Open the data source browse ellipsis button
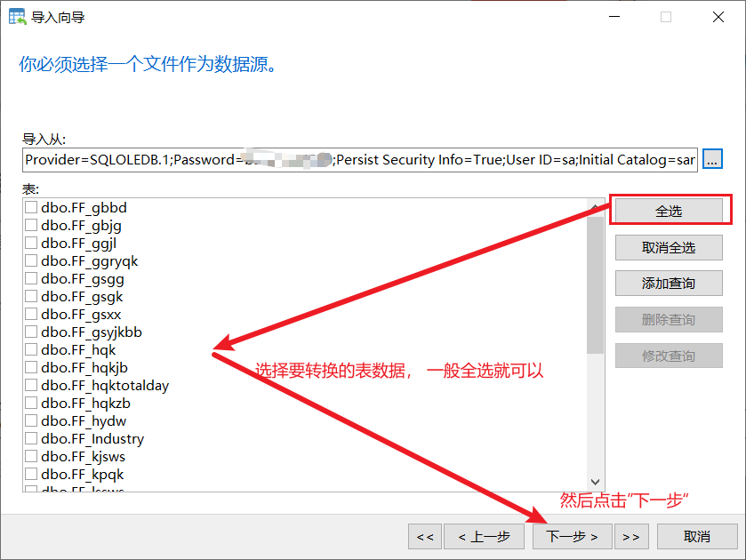This screenshot has width=746, height=560. pos(712,159)
